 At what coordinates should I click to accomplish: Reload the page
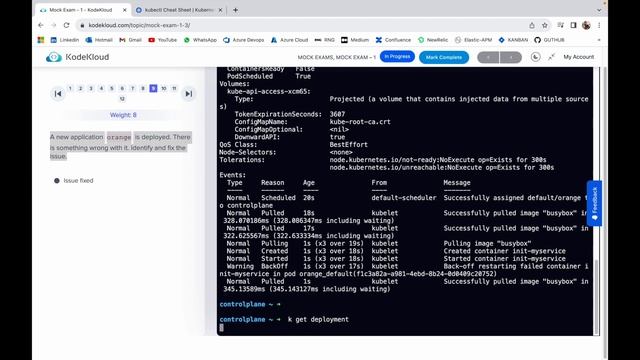(x=66, y=25)
